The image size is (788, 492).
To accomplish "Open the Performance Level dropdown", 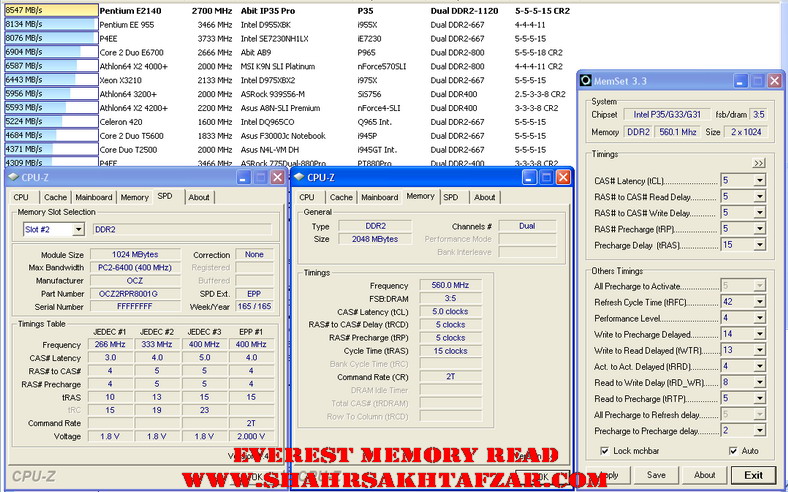I will [759, 318].
